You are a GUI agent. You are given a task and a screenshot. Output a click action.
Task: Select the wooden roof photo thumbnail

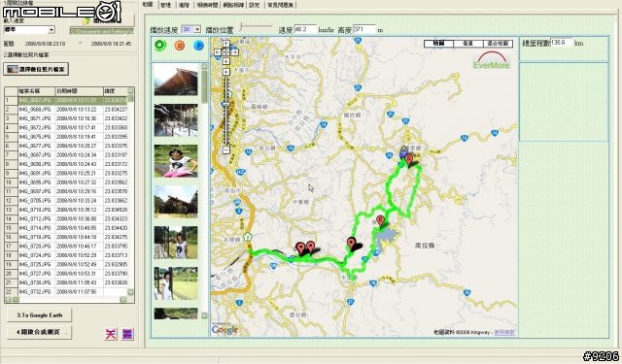[176, 80]
